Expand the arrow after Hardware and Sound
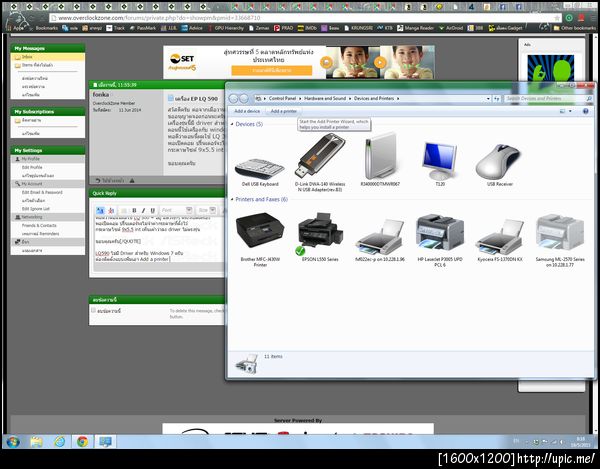 pyautogui.click(x=350, y=99)
